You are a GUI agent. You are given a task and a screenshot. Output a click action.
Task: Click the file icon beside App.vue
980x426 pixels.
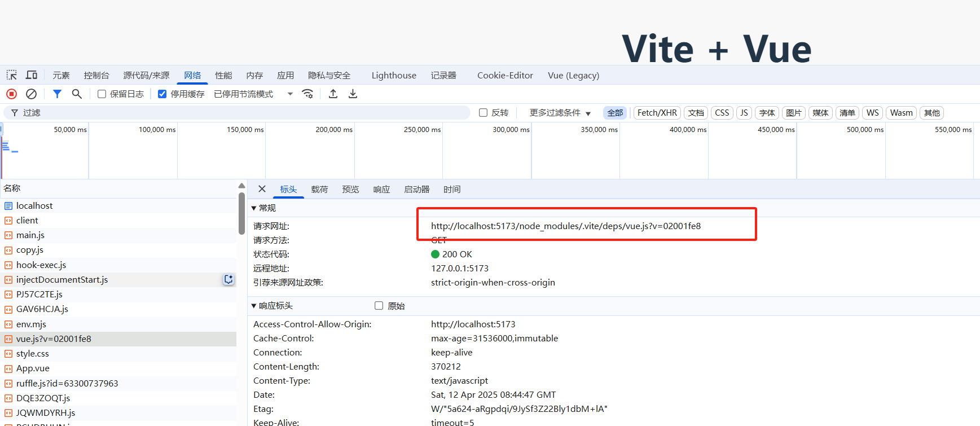[x=8, y=368]
